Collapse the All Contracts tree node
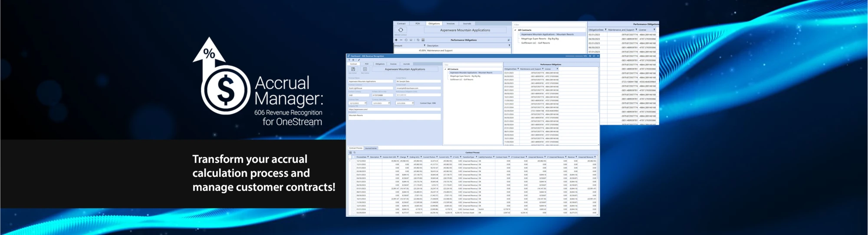This screenshot has width=868, height=235. (x=445, y=69)
